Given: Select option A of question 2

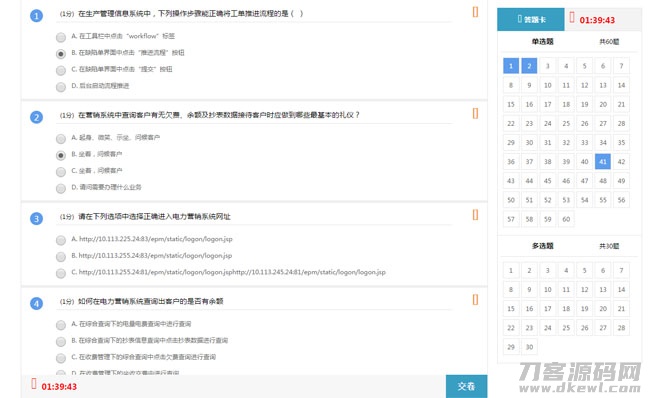Looking at the screenshot, I should (x=61, y=138).
